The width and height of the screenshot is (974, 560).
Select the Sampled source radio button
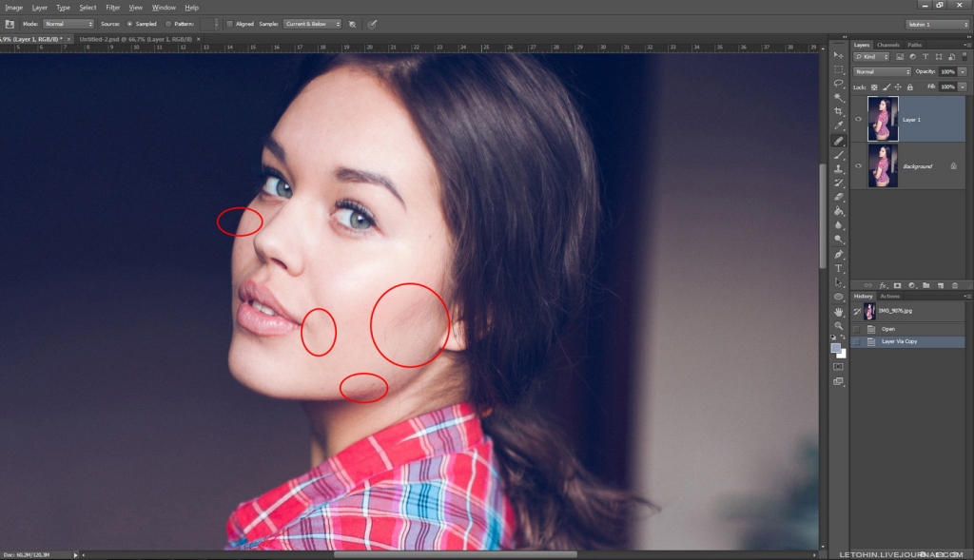point(129,24)
